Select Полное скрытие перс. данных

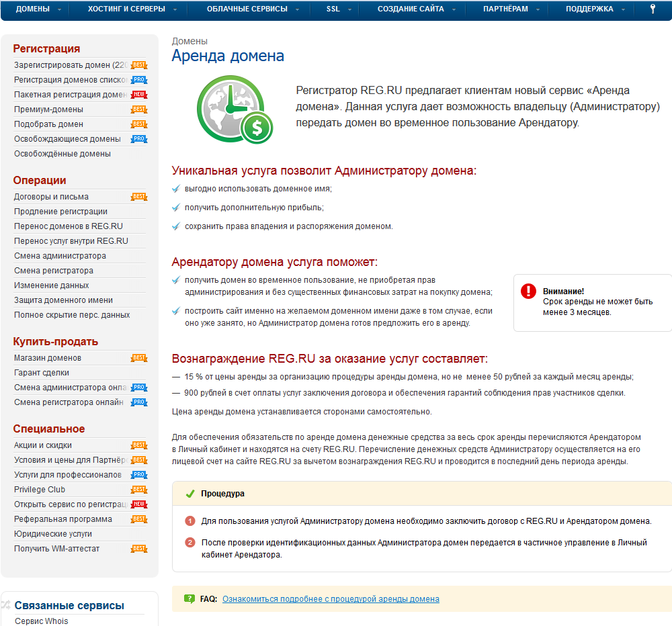pos(72,315)
